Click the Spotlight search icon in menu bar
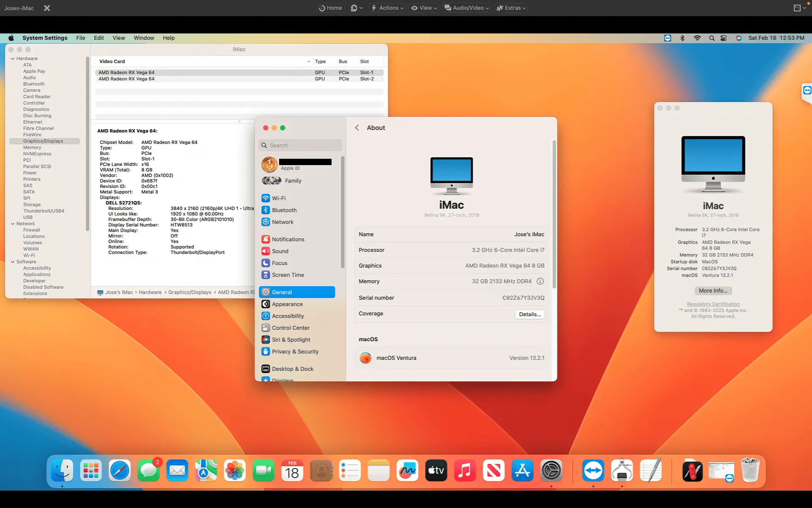The height and width of the screenshot is (508, 812). pyautogui.click(x=712, y=38)
